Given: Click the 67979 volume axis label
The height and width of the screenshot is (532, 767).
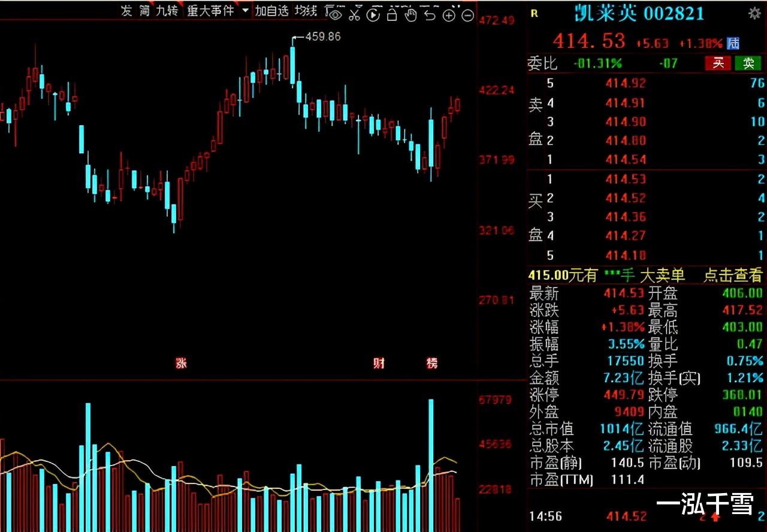Looking at the screenshot, I should (x=495, y=400).
